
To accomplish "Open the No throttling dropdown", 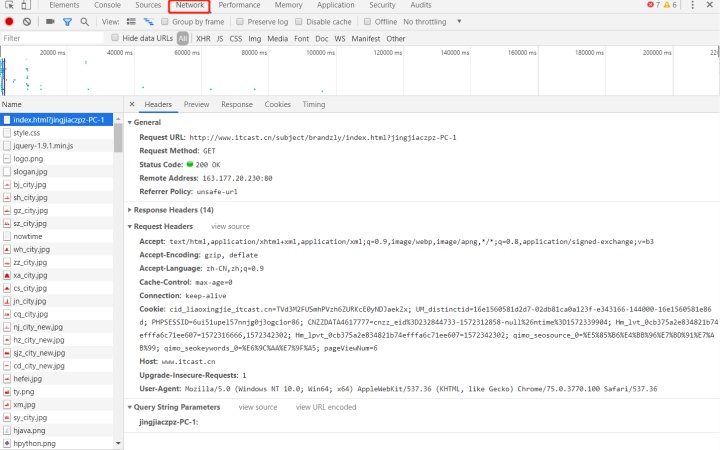I will point(432,22).
